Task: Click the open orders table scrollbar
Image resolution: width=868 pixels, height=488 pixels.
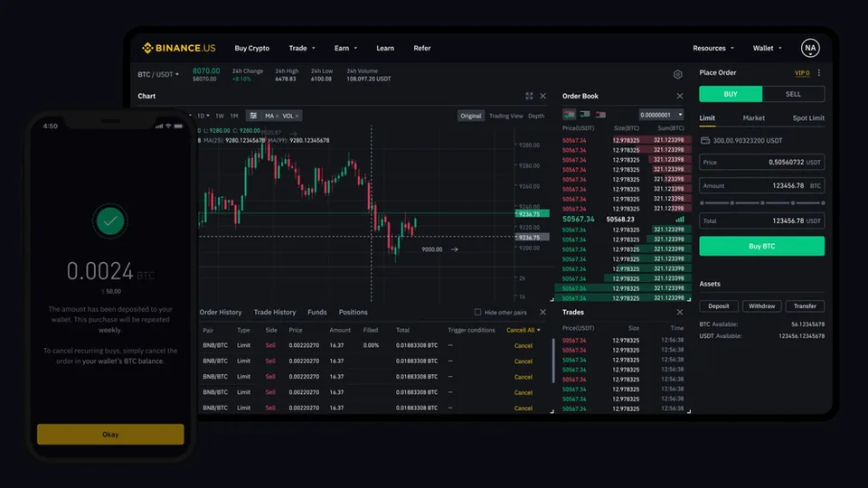Action: pos(553,361)
